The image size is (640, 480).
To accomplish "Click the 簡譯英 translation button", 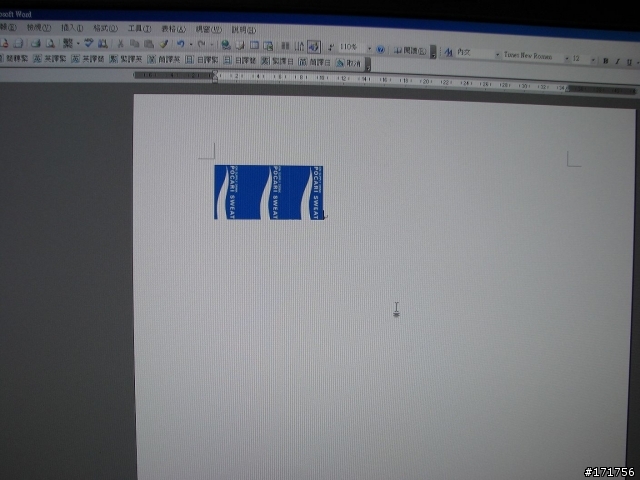I will [163, 60].
